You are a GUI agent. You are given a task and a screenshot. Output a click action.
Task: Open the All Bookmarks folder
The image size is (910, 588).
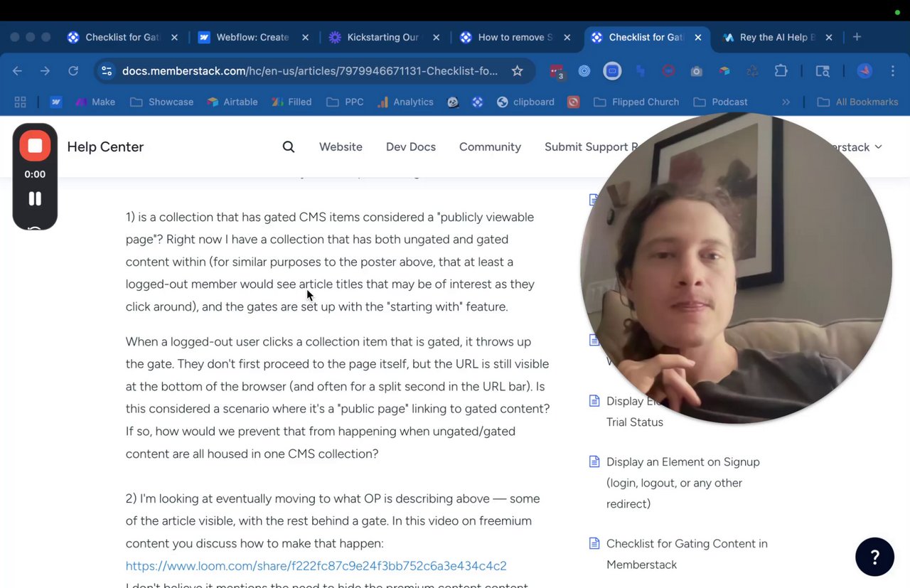(858, 102)
